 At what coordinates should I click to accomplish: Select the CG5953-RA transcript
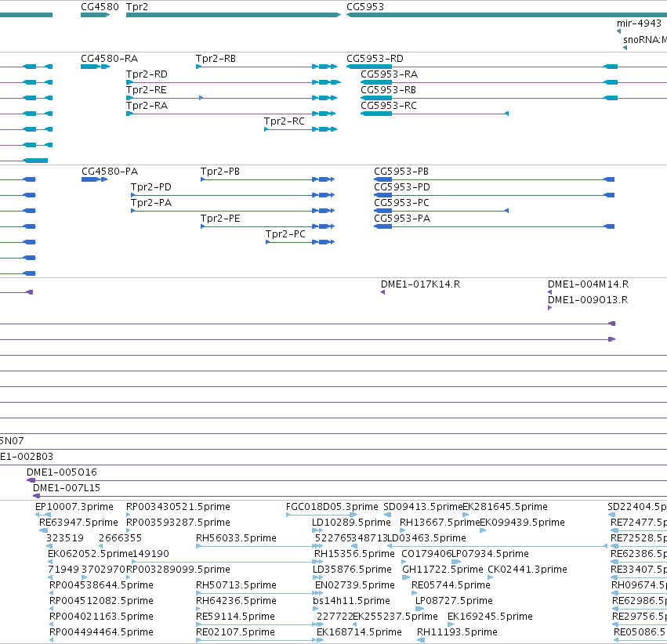point(513,82)
